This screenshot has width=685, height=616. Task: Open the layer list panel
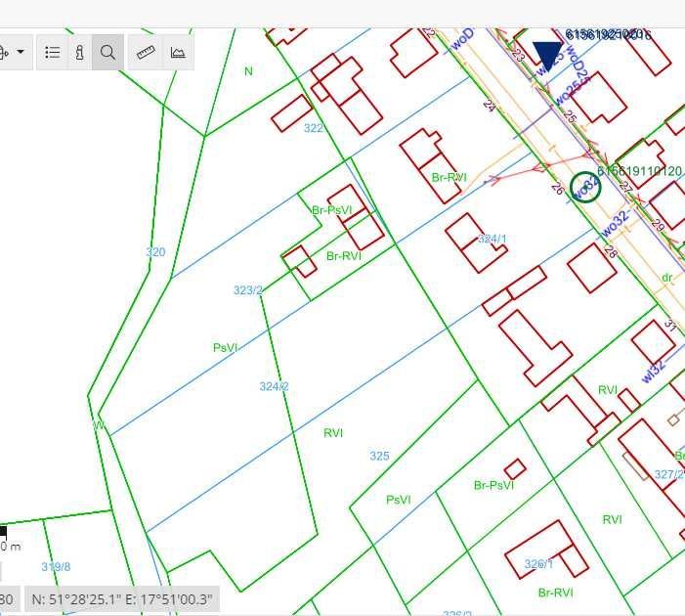point(53,53)
